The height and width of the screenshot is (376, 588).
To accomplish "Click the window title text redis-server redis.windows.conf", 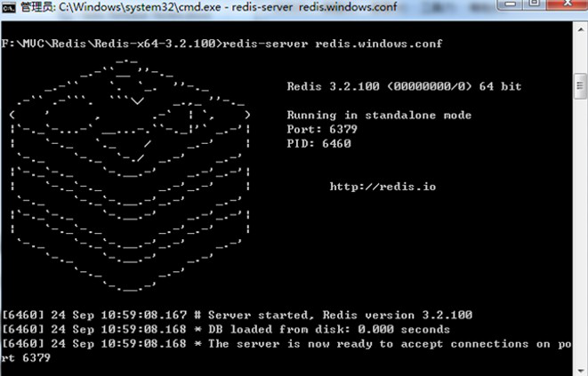I will [314, 7].
